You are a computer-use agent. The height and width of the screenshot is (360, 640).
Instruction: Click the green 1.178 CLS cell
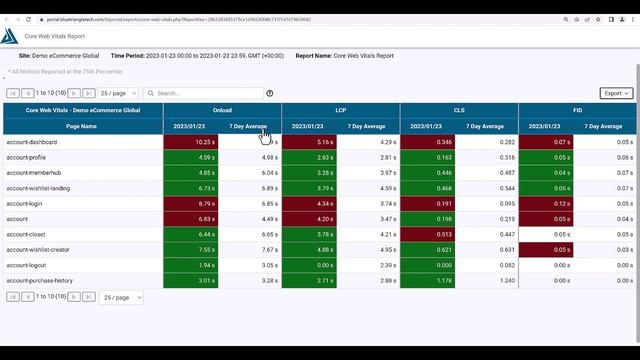point(427,281)
